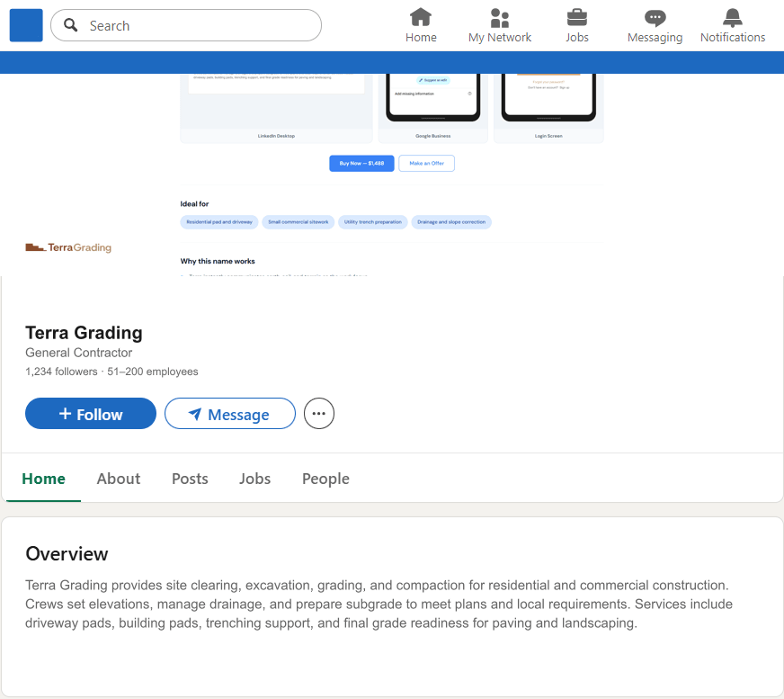The width and height of the screenshot is (784, 699).
Task: Select the 'Drainage and slope correction' chip
Action: pos(451,222)
